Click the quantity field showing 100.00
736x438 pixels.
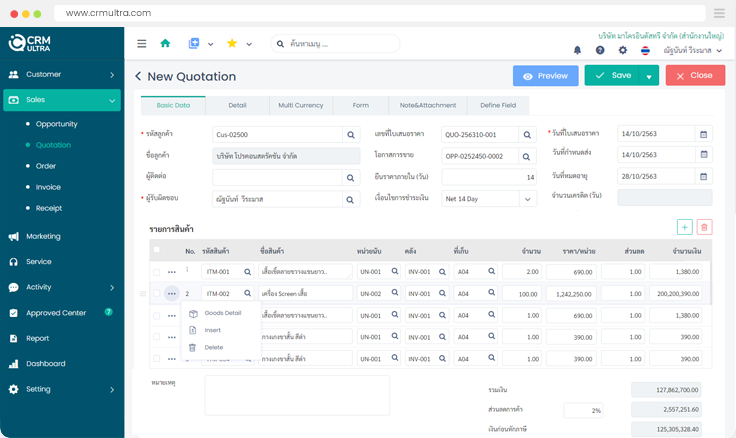coord(522,294)
